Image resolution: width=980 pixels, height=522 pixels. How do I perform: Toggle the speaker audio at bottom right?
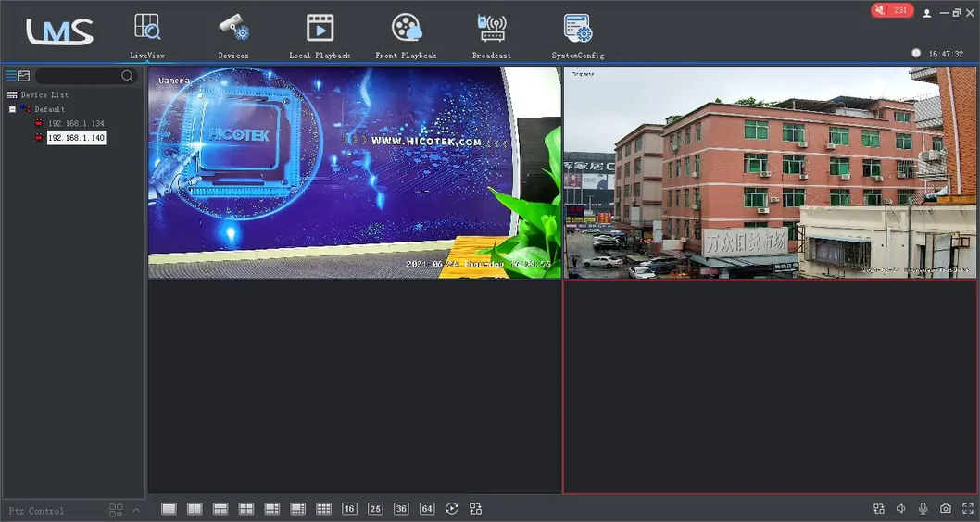tap(901, 509)
